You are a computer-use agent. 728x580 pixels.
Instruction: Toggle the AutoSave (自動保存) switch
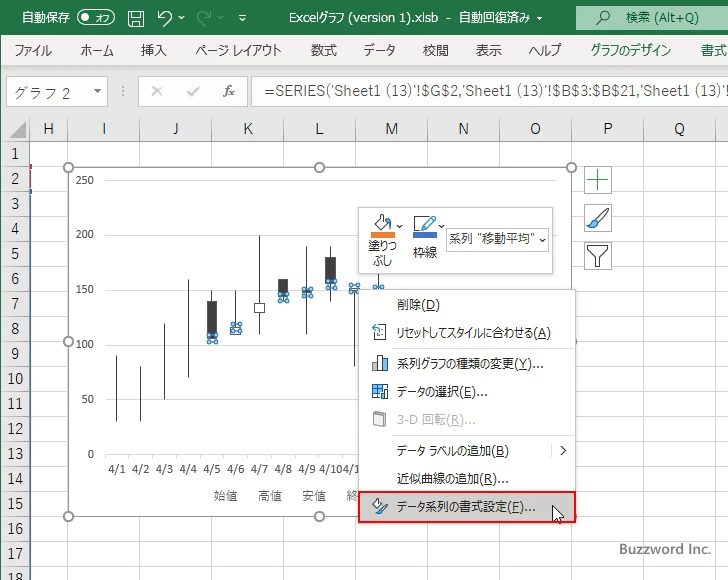[96, 18]
